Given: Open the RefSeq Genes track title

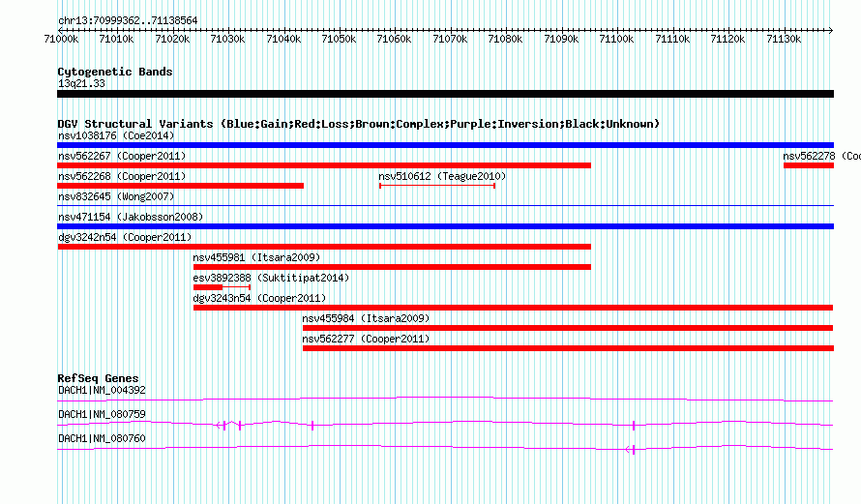Looking at the screenshot, I should [x=98, y=378].
